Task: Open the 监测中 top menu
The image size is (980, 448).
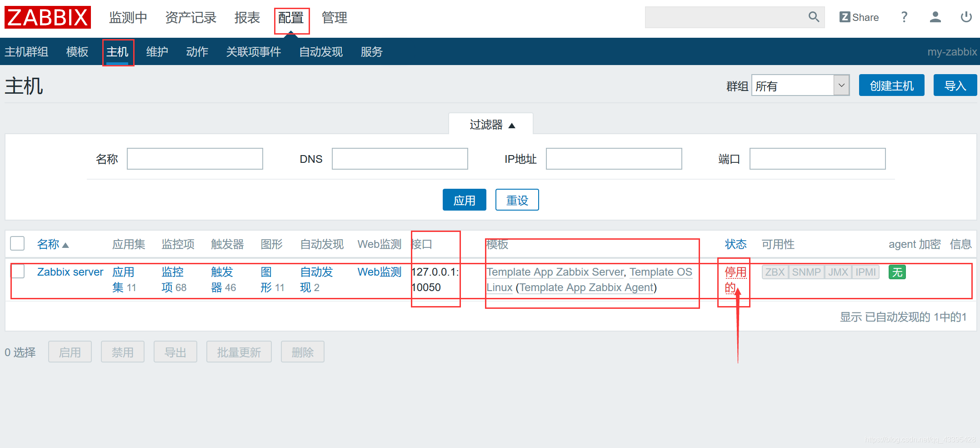Action: [x=128, y=18]
